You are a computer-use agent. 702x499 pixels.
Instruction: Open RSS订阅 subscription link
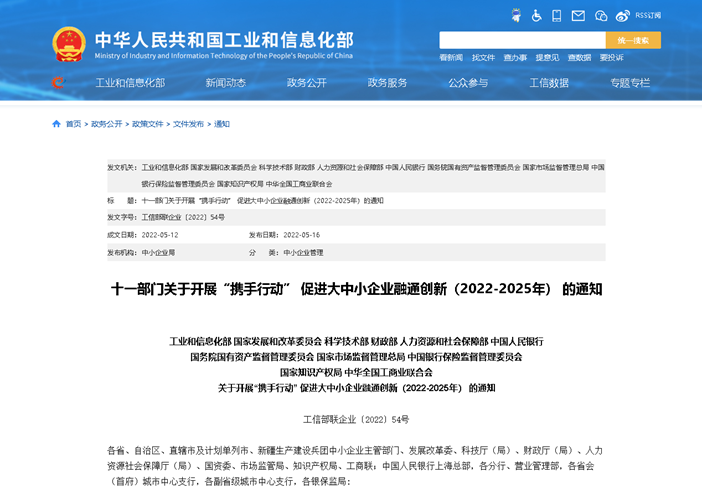pyautogui.click(x=648, y=16)
